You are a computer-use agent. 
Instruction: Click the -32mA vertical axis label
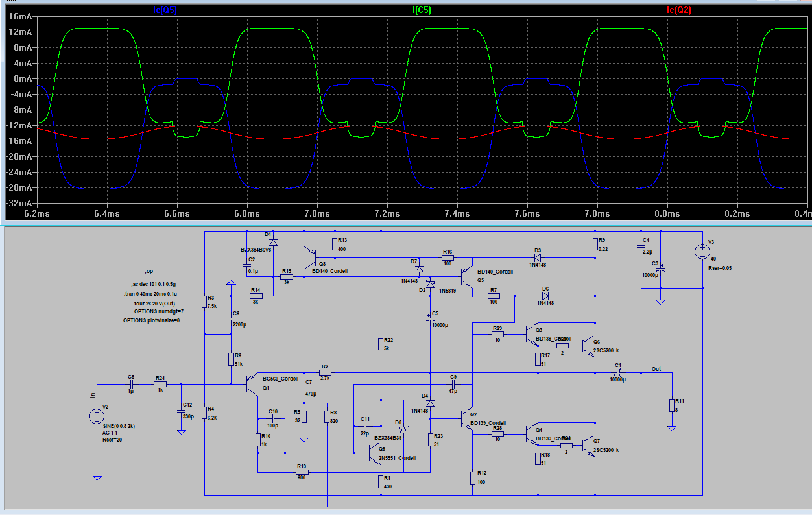[x=18, y=203]
